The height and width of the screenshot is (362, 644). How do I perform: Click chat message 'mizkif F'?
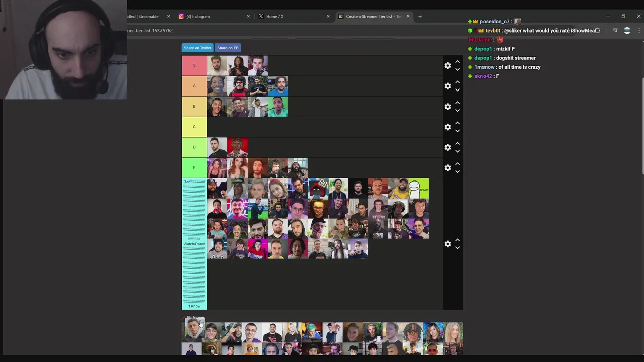coord(505,49)
